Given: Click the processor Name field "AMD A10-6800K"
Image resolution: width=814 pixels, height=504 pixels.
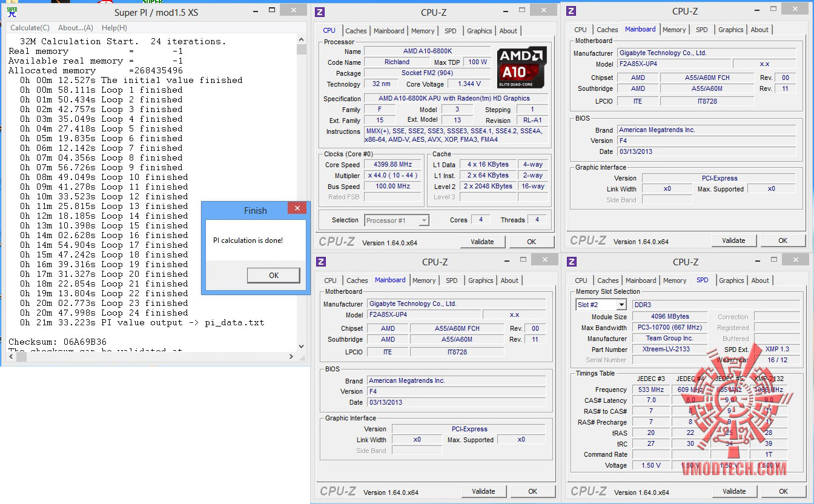Looking at the screenshot, I should 428,51.
